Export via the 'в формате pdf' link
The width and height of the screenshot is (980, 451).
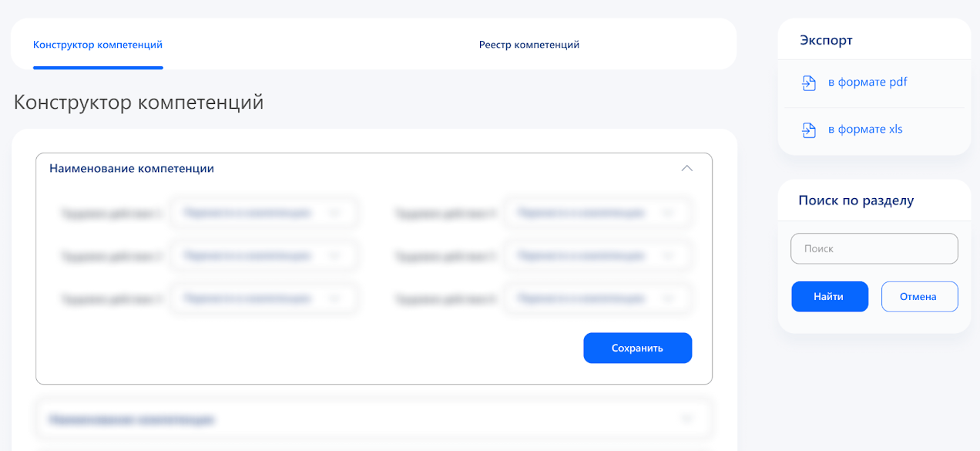click(867, 82)
